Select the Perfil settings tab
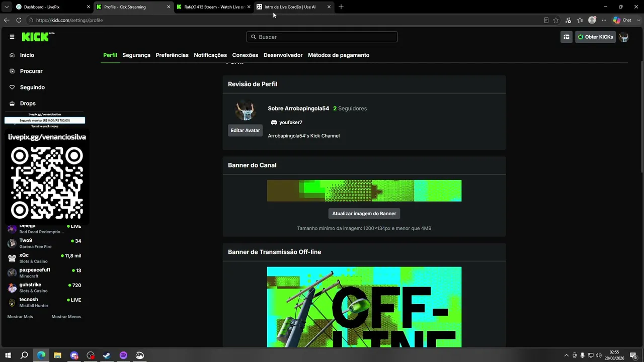Viewport: 644px width, 362px height. [110, 55]
